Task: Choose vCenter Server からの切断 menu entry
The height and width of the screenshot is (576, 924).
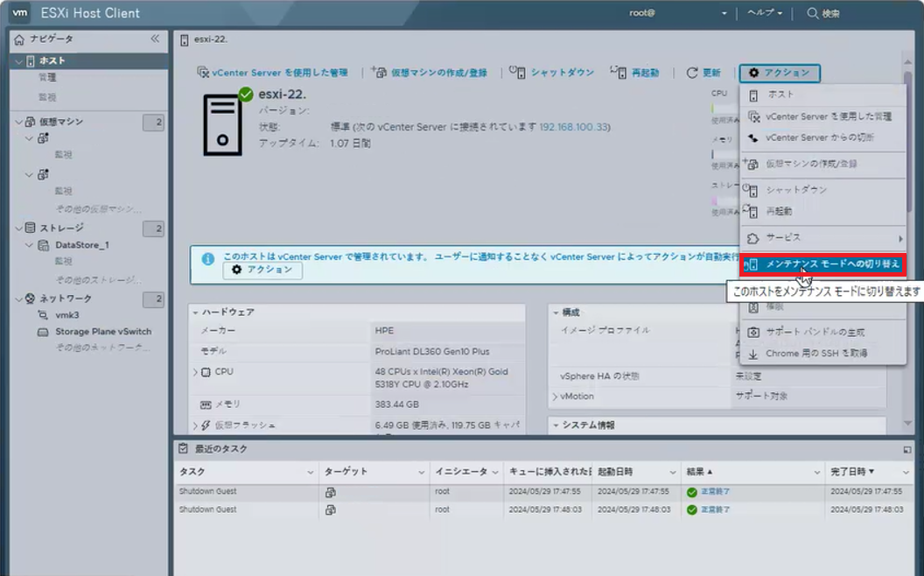Action: (822, 138)
